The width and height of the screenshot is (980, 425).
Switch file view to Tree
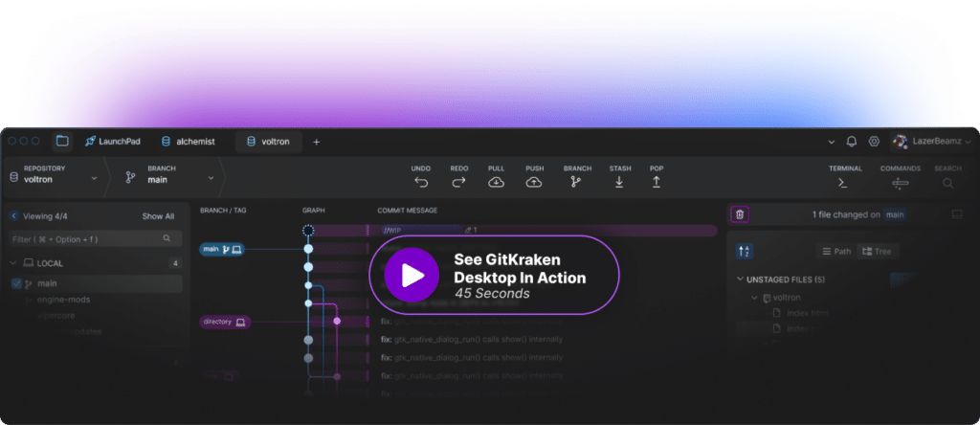[880, 251]
